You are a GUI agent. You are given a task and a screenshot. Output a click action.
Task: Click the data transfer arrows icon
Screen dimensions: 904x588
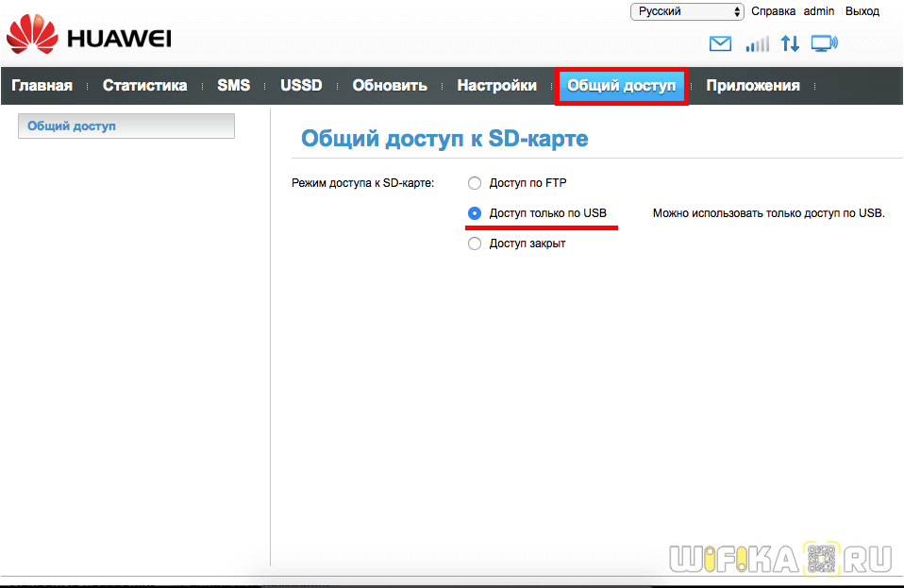(790, 43)
